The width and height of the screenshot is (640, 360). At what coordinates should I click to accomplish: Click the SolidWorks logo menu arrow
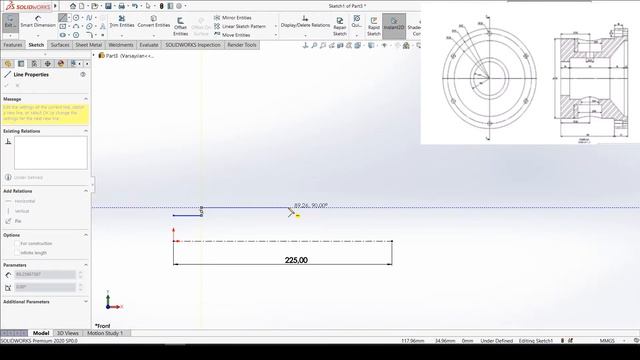tap(55, 6)
